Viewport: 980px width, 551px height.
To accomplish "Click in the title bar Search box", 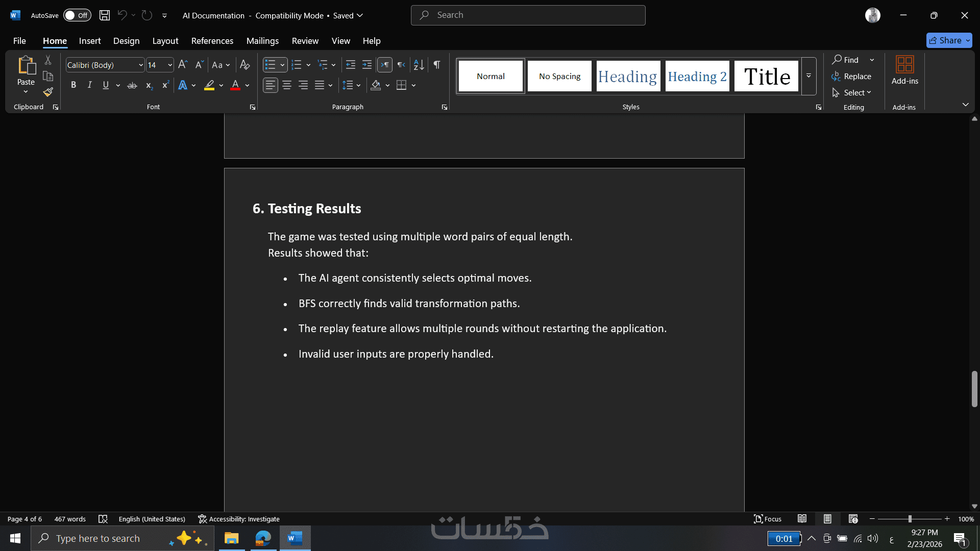I will pos(528,15).
